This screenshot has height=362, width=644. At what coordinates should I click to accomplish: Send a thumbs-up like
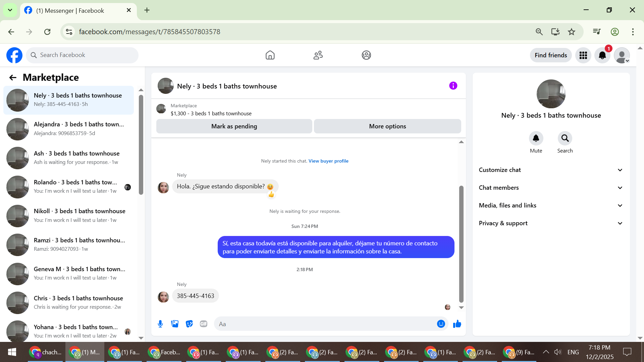tap(457, 324)
